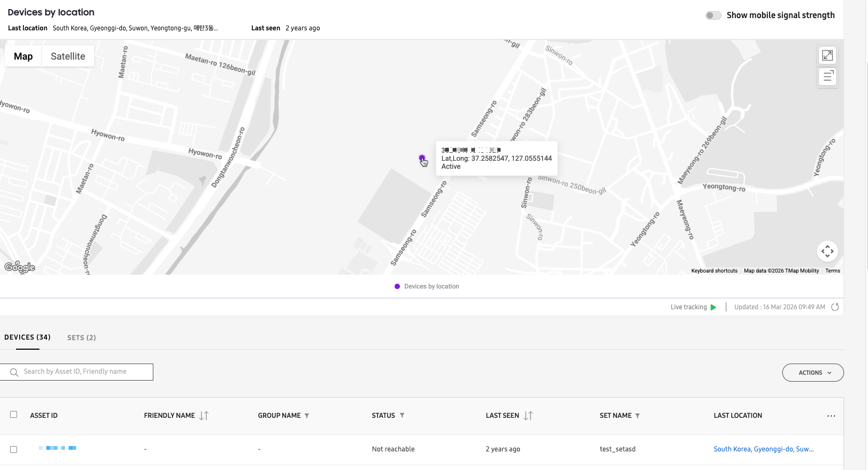Check the select-all devices checkbox
The image size is (868, 470).
[14, 415]
